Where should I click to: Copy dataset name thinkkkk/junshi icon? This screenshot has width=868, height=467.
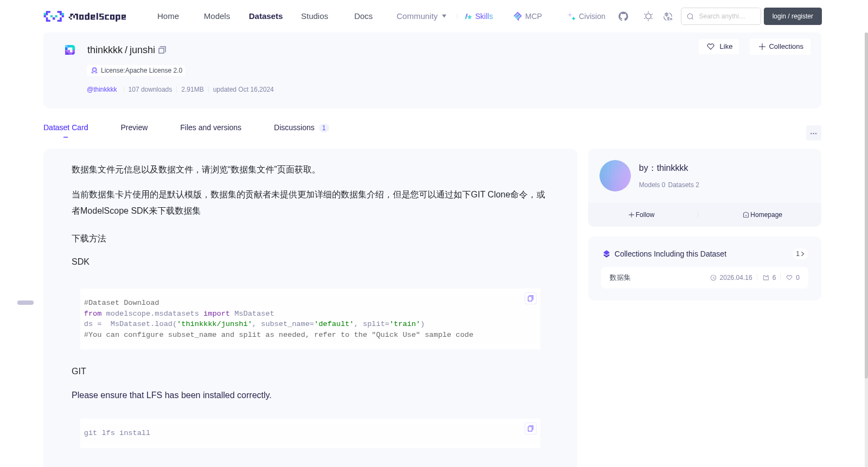162,50
